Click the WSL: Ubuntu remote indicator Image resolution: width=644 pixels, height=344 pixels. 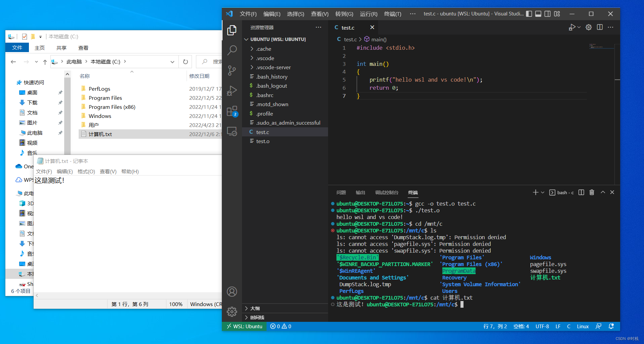[244, 326]
